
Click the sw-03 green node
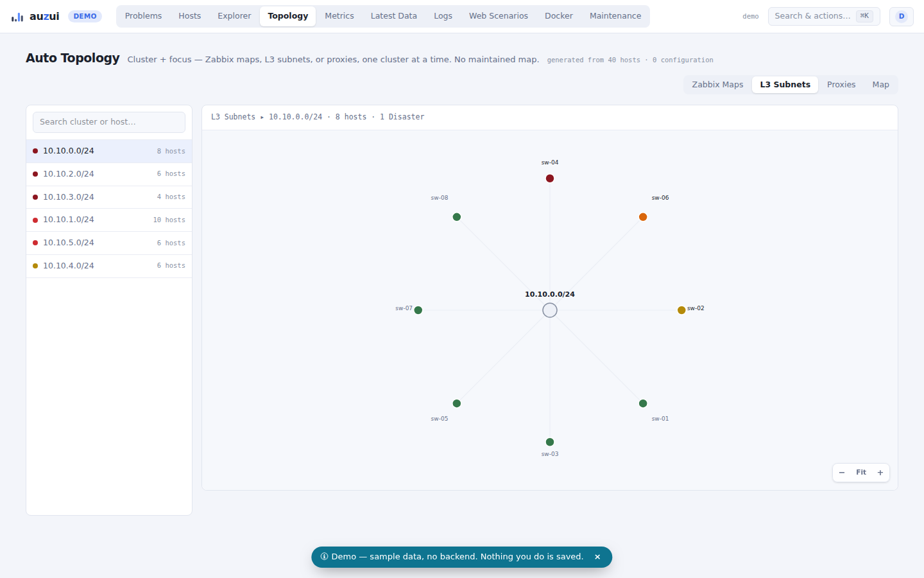[x=550, y=442]
